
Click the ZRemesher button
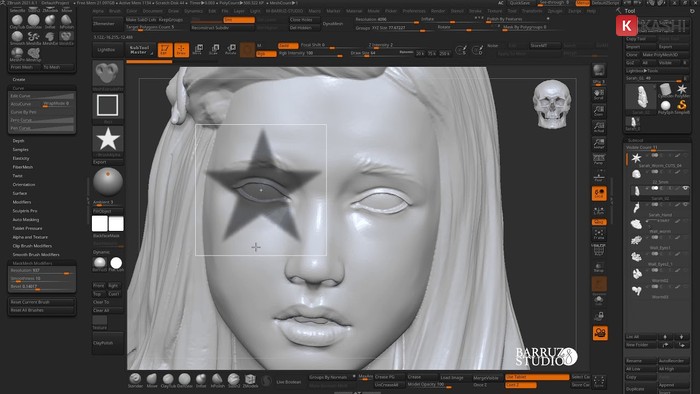click(x=108, y=24)
